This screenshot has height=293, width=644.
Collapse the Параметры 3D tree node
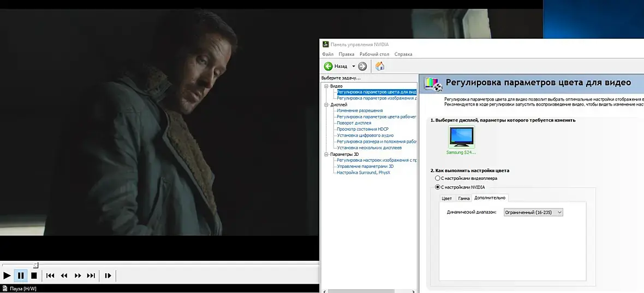click(x=326, y=154)
